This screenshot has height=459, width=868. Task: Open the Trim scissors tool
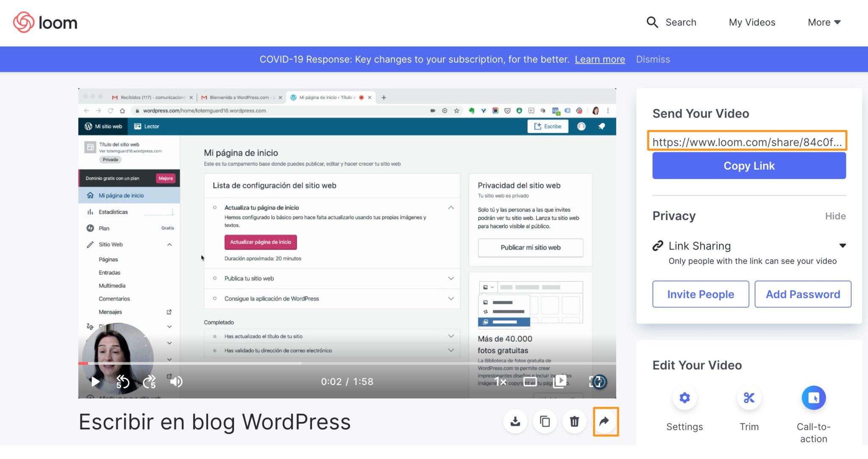click(749, 398)
